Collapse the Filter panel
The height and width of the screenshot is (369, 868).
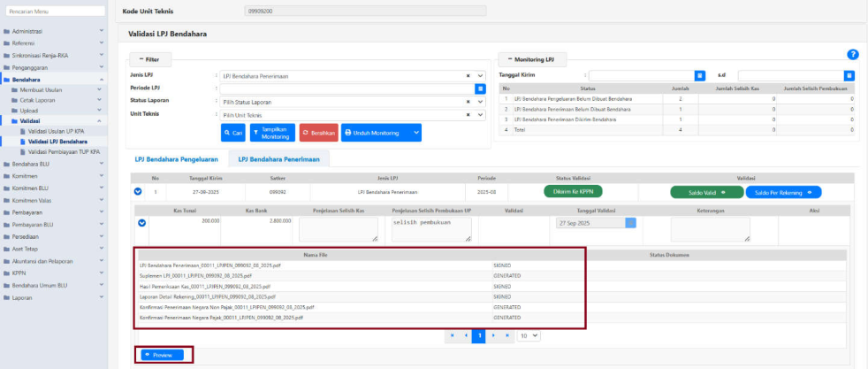click(150, 58)
